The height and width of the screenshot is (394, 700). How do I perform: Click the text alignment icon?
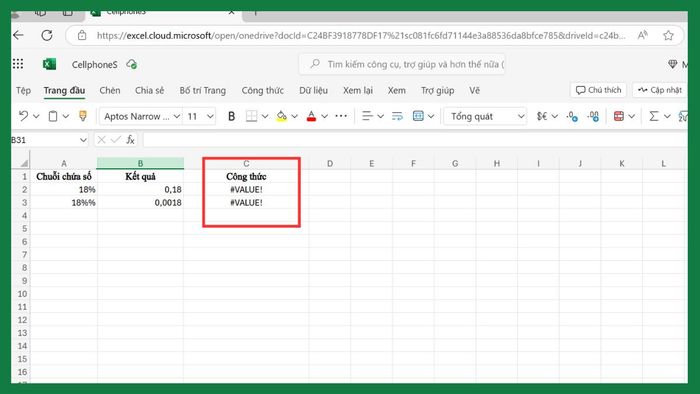[367, 116]
